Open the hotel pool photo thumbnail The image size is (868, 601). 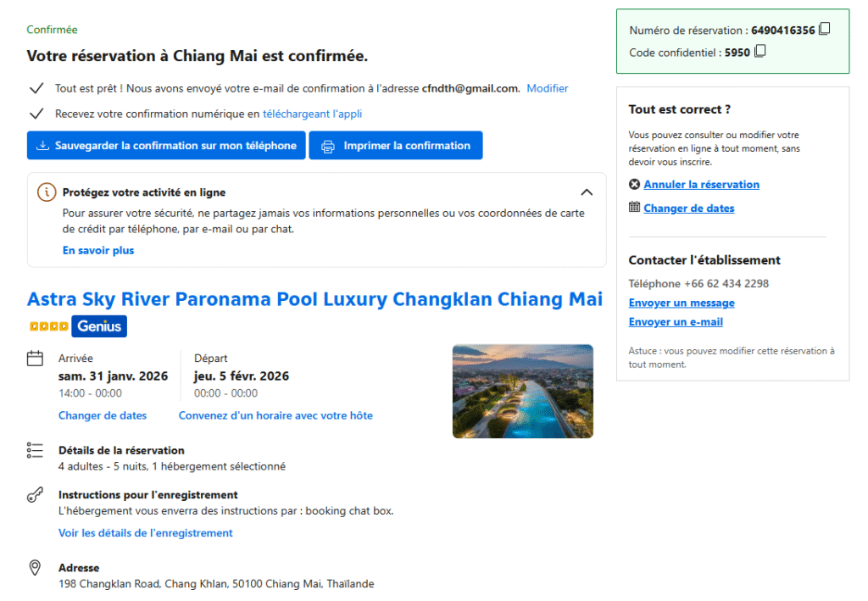pyautogui.click(x=522, y=391)
